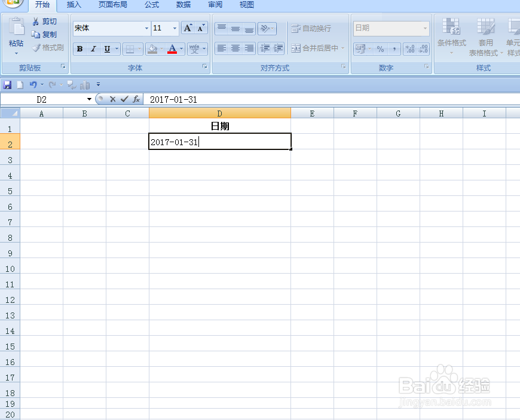Screen dimensions: 520x420
Task: Switch to the 视图 ribbon tab
Action: click(x=247, y=5)
